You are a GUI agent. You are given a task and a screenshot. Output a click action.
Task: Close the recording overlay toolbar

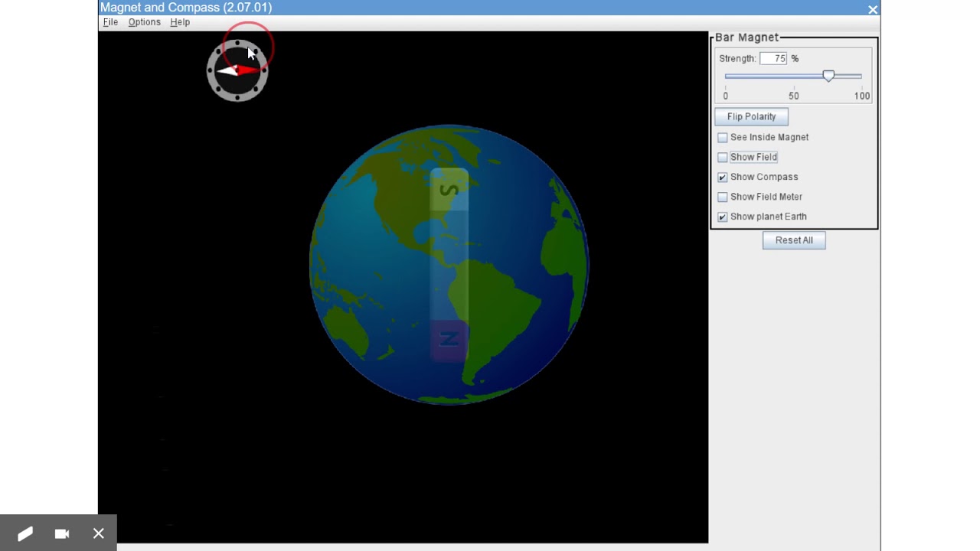coord(99,533)
